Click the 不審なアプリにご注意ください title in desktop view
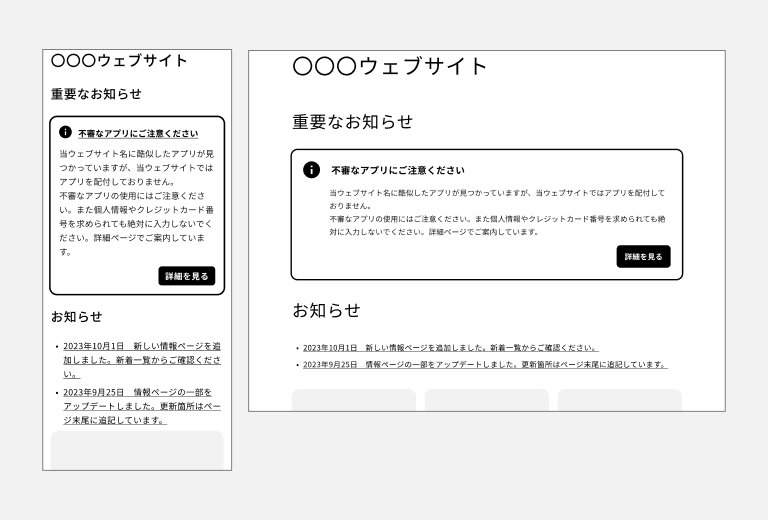This screenshot has width=768, height=520. coord(398,171)
